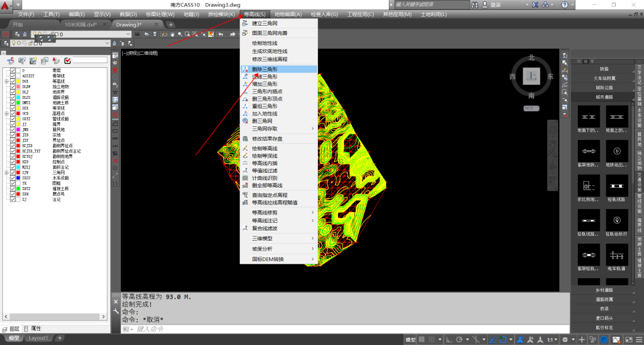Open the 地物编辑(A) menu
Image resolution: width=644 pixels, height=345 pixels.
[x=288, y=14]
